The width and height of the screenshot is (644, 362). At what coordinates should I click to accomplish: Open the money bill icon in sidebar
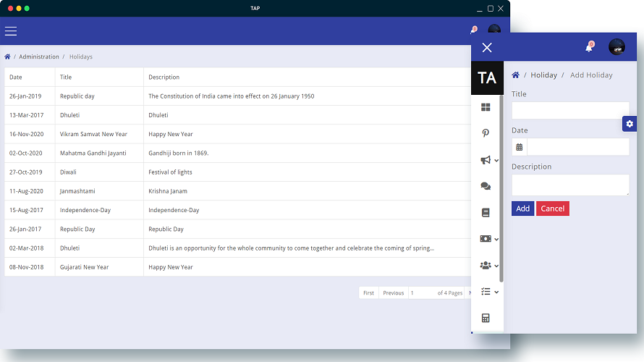tap(486, 239)
